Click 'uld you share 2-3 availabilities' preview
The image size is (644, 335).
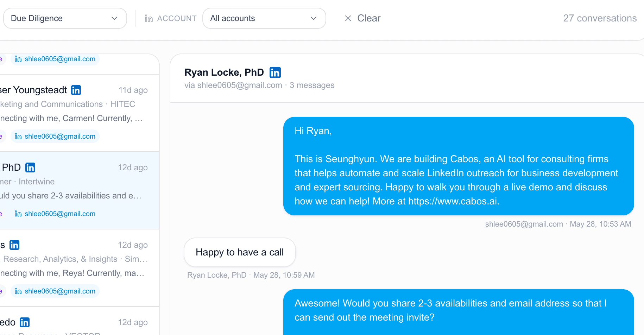tap(71, 196)
